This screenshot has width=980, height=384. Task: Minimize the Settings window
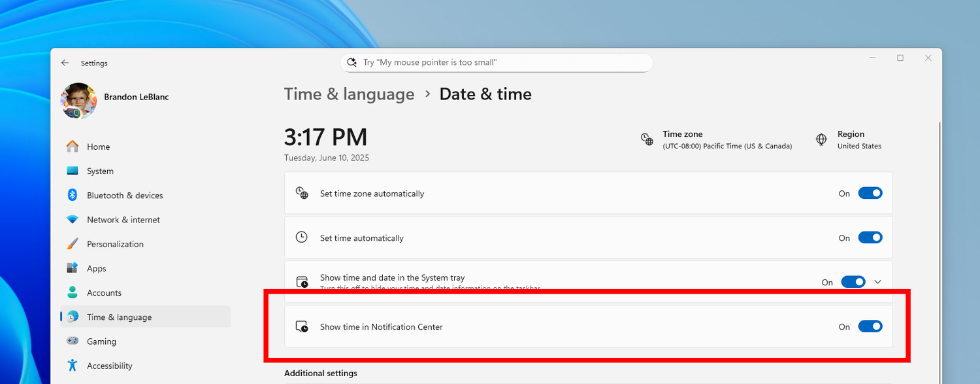(x=872, y=58)
